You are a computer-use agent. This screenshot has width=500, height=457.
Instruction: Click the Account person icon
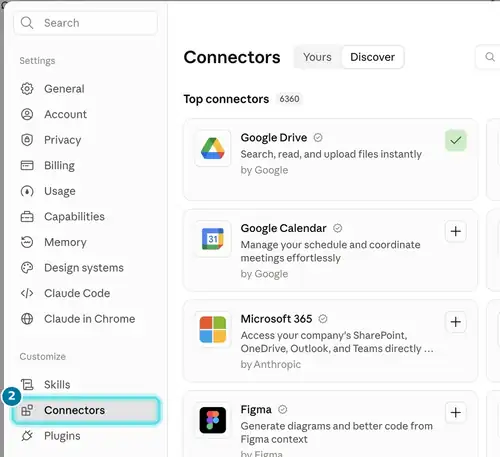click(x=27, y=114)
